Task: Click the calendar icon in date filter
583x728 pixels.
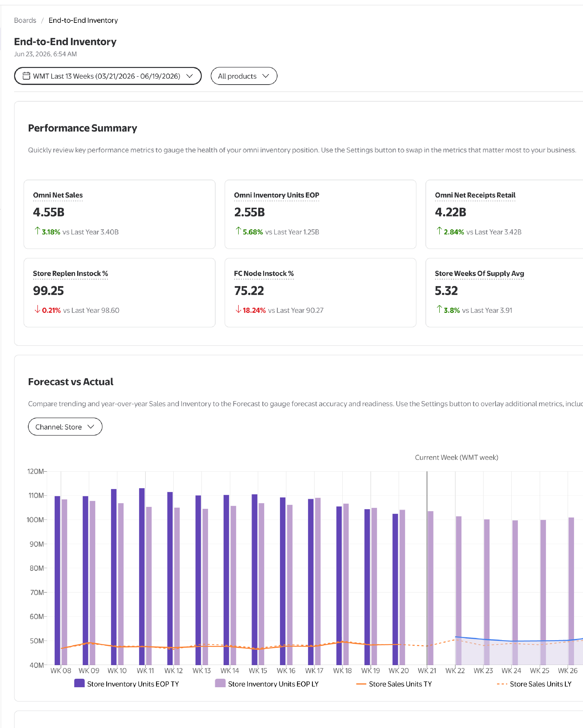Action: pyautogui.click(x=26, y=76)
